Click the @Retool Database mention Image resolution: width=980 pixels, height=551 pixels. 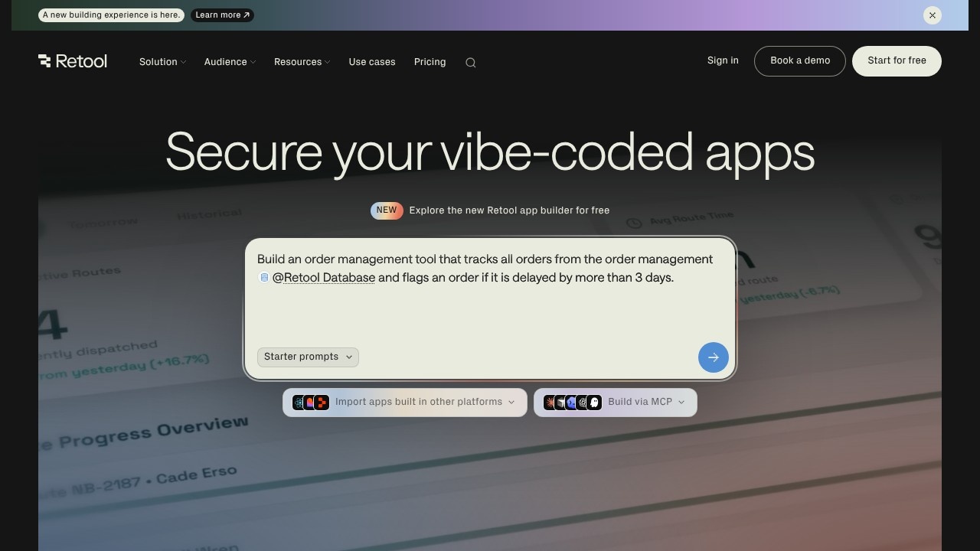tap(324, 278)
